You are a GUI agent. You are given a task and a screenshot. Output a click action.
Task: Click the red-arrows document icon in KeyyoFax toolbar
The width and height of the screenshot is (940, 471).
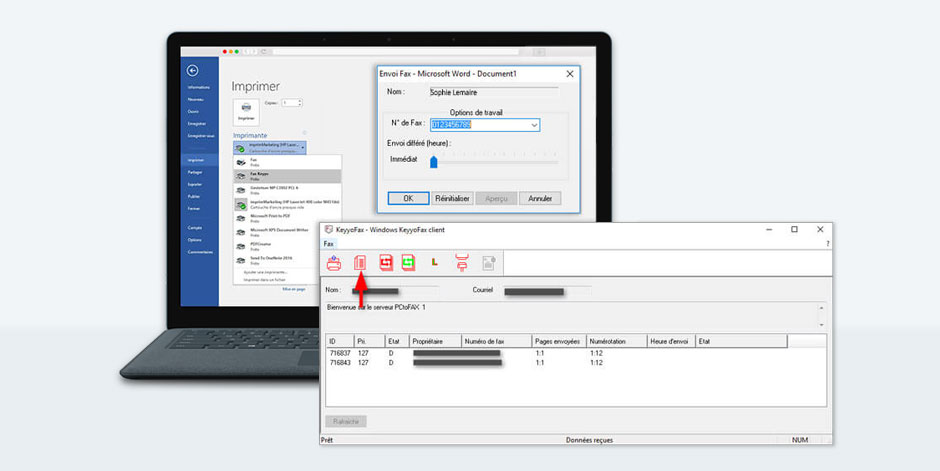coord(385,262)
